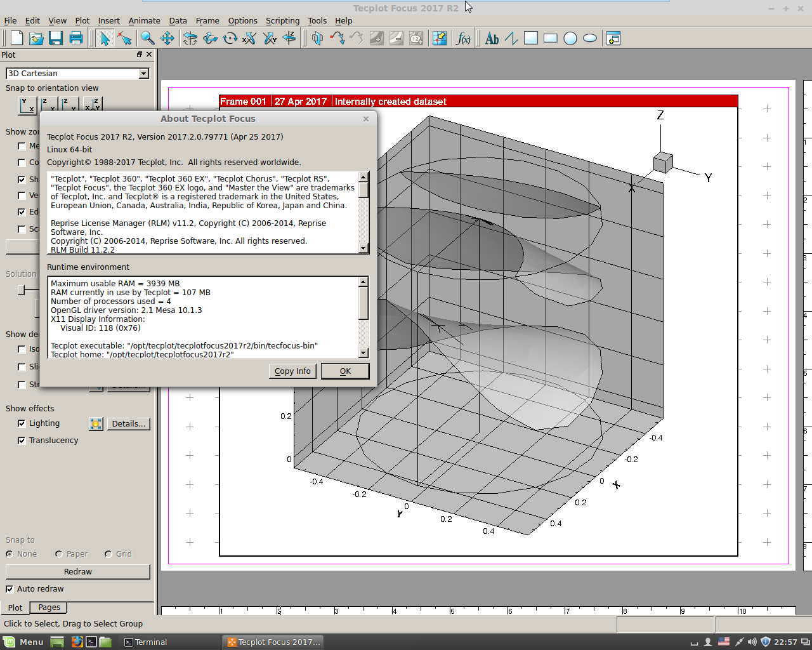The image size is (812, 650).
Task: Click the Open folder toolbar icon
Action: coord(36,38)
